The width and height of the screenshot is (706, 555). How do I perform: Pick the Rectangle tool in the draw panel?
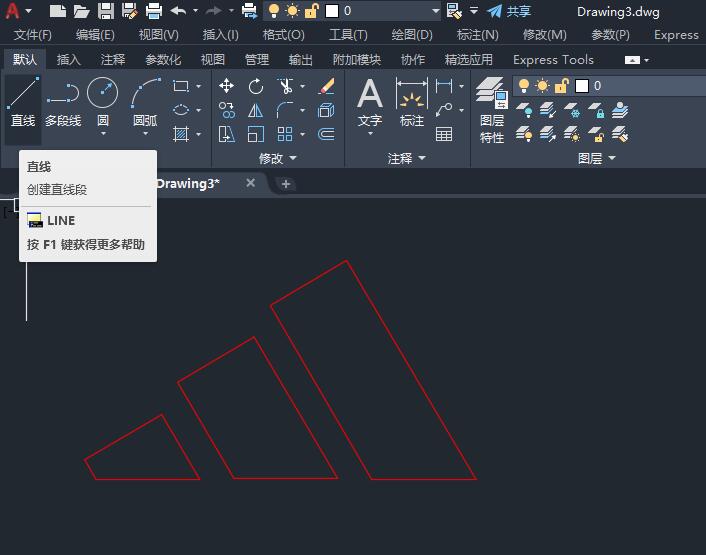pyautogui.click(x=181, y=86)
